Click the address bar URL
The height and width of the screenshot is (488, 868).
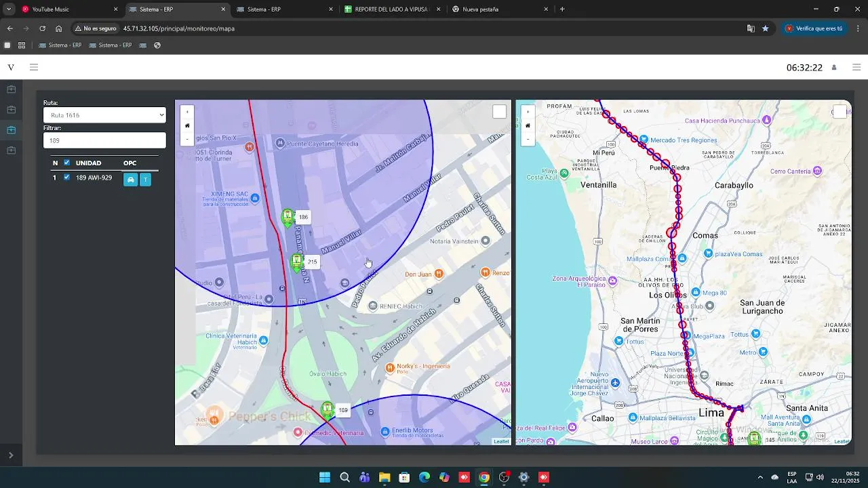(x=178, y=29)
